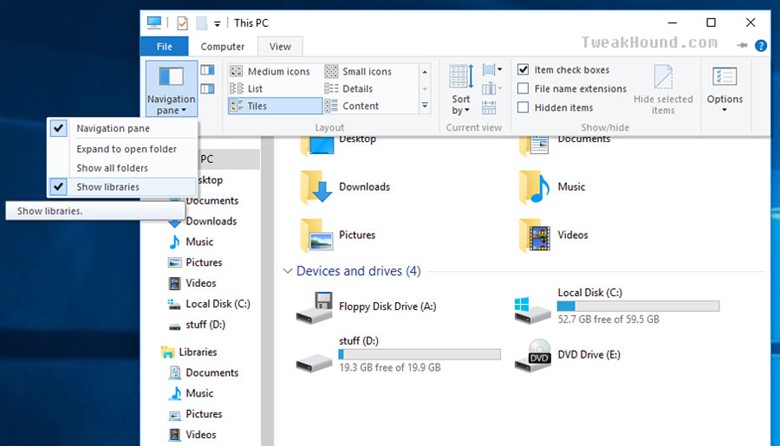The height and width of the screenshot is (446, 780).
Task: Click the Help question mark icon
Action: pyautogui.click(x=761, y=46)
